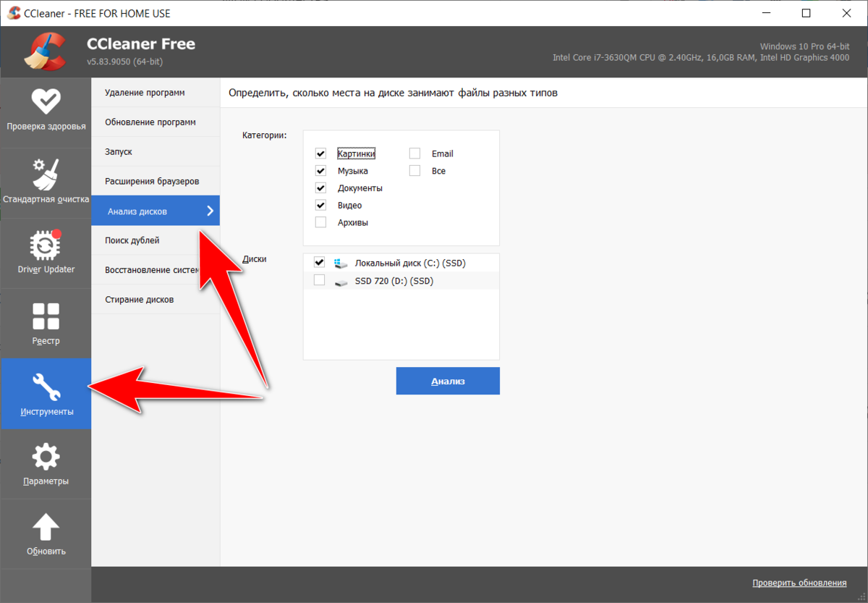This screenshot has height=603, width=868.
Task: Click the CCleaner logo in the header
Action: pos(45,51)
